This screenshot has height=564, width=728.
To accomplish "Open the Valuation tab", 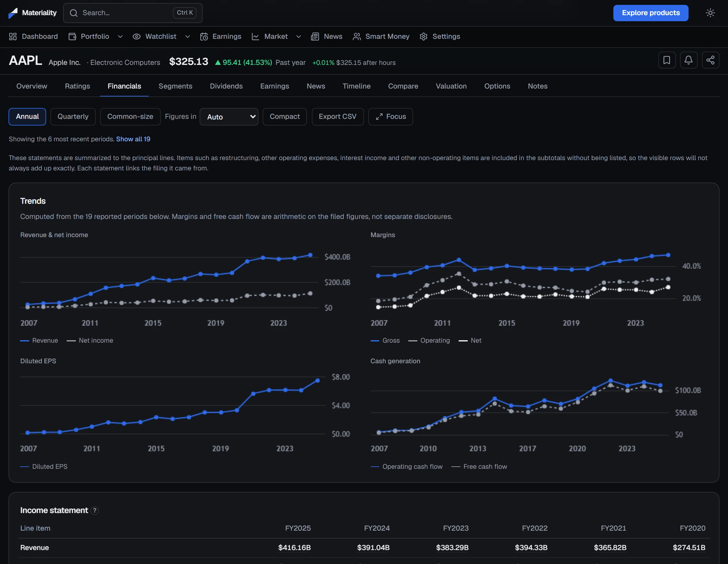I will click(x=451, y=86).
